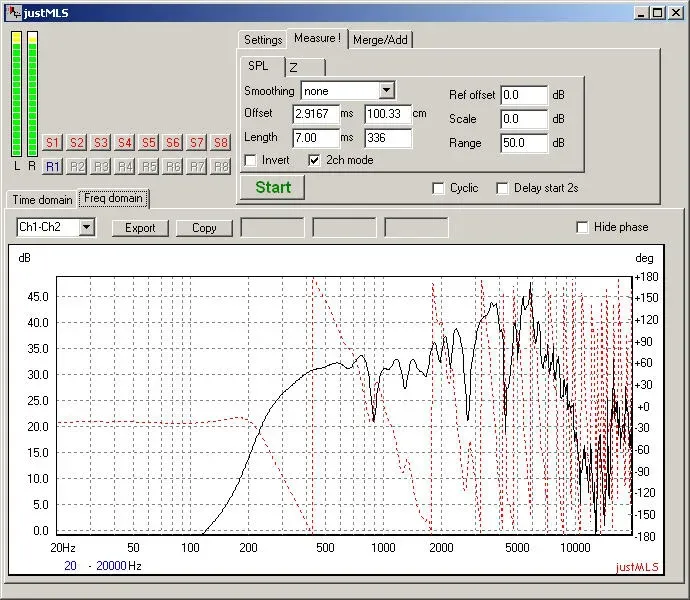Click the Ref offset dB field

[x=524, y=95]
